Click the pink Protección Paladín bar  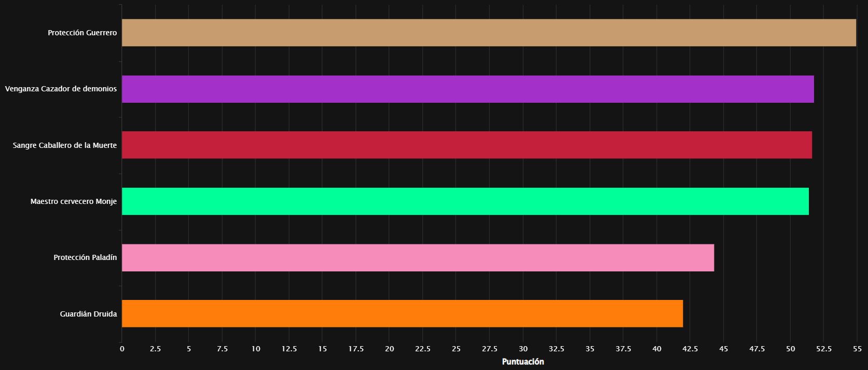418,257
